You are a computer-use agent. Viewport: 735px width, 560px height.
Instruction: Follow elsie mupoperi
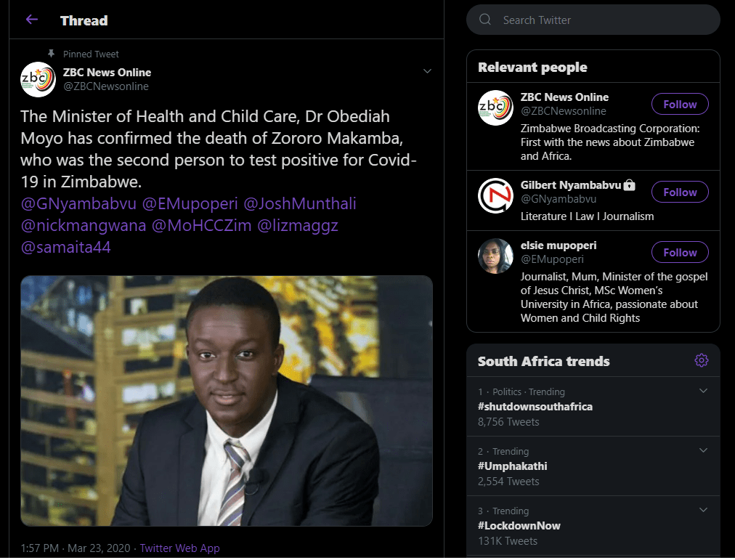tap(680, 253)
